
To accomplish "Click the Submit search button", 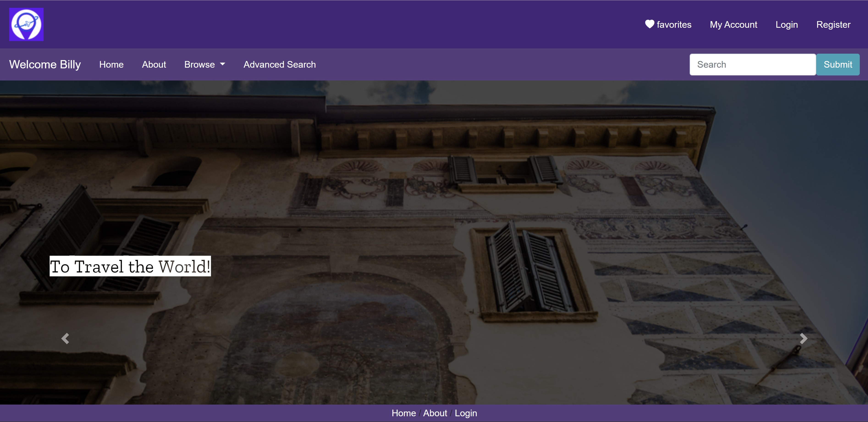I will pos(838,64).
